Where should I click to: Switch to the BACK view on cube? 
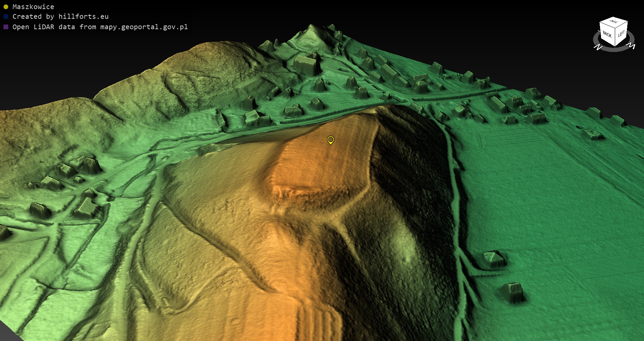click(607, 34)
